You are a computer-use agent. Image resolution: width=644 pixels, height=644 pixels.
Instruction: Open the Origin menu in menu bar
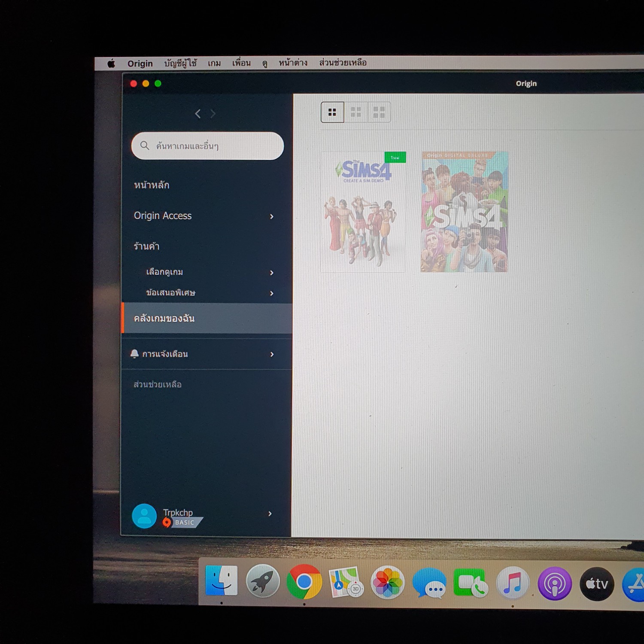click(140, 64)
